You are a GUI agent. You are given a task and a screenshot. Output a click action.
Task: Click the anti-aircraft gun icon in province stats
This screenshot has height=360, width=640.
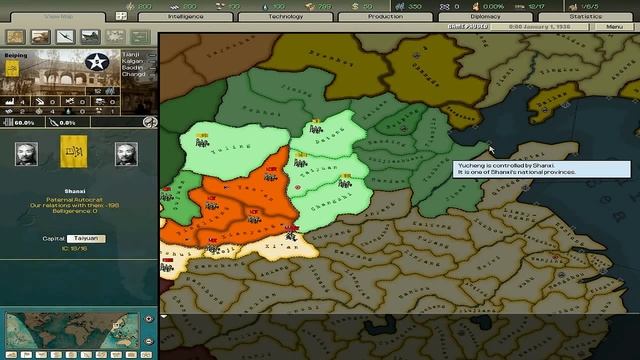coord(40,101)
